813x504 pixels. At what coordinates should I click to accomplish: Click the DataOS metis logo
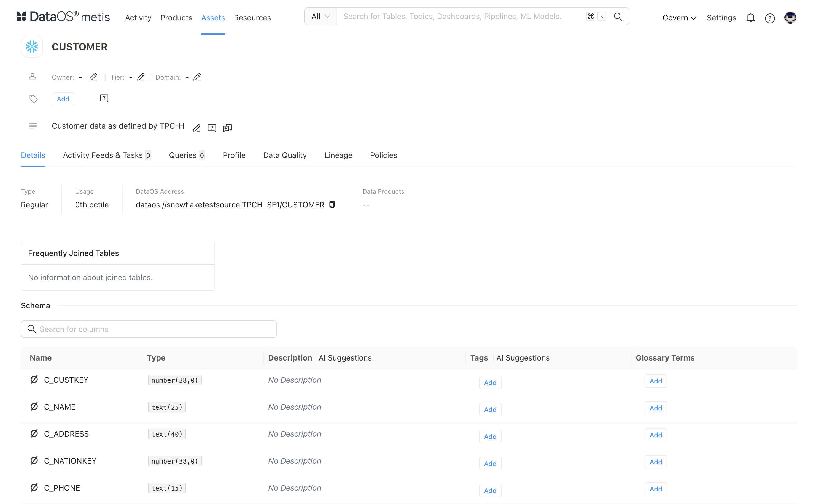[x=63, y=17]
